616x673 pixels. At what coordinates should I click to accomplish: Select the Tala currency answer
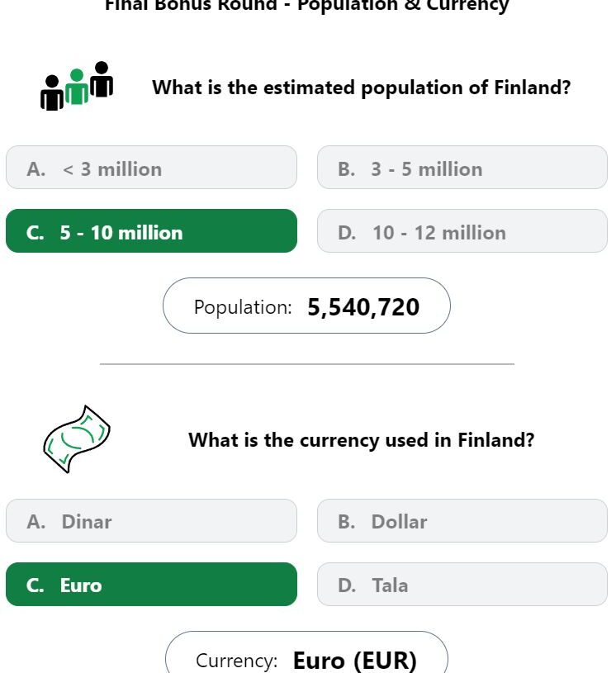pyautogui.click(x=462, y=584)
